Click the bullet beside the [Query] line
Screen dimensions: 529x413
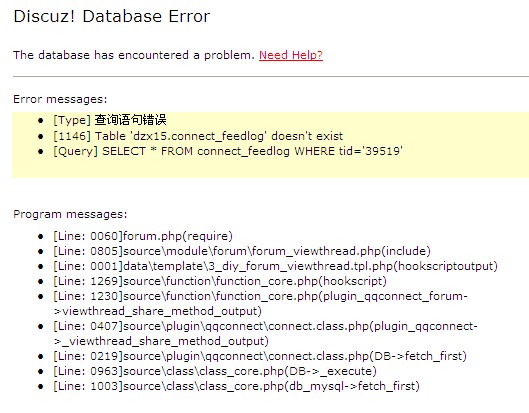pyautogui.click(x=41, y=152)
